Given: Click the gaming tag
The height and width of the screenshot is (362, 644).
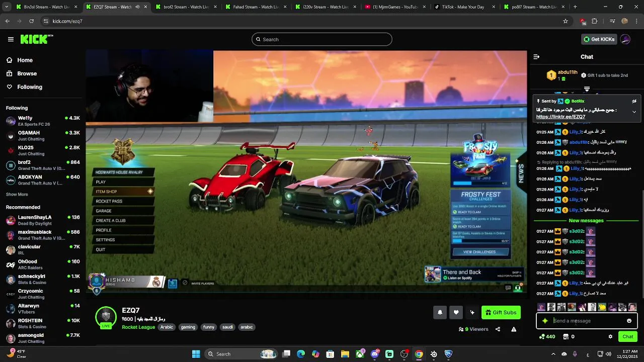Looking at the screenshot, I should pyautogui.click(x=188, y=327).
